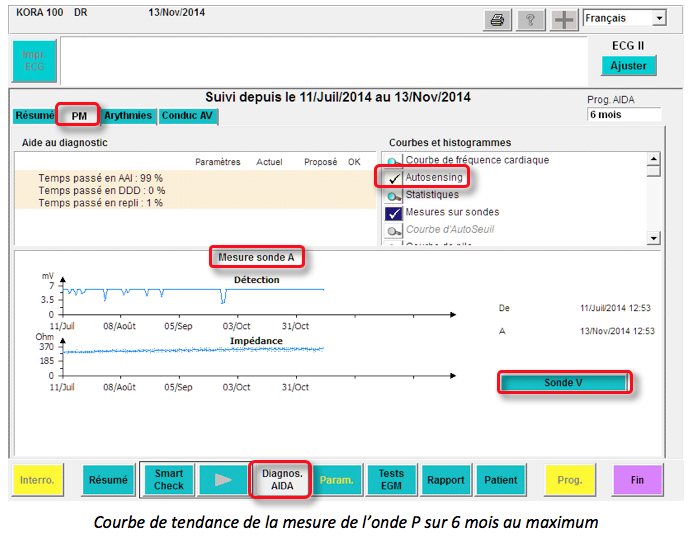Click the Prog. AIDA 6 mois field
The image size is (691, 548).
point(624,115)
